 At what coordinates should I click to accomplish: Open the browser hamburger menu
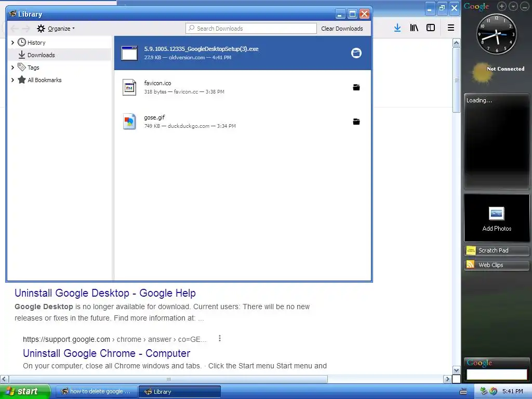point(451,28)
